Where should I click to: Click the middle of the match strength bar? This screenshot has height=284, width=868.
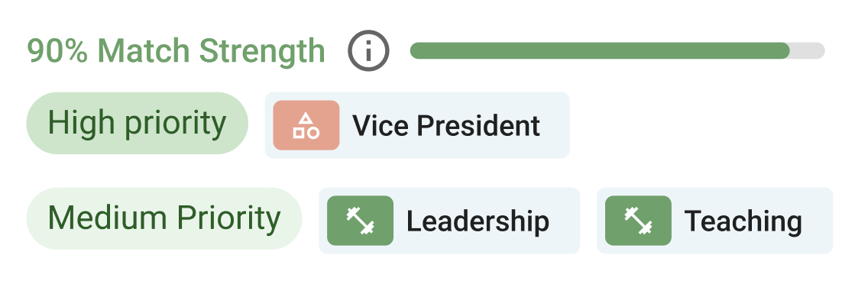(x=618, y=50)
